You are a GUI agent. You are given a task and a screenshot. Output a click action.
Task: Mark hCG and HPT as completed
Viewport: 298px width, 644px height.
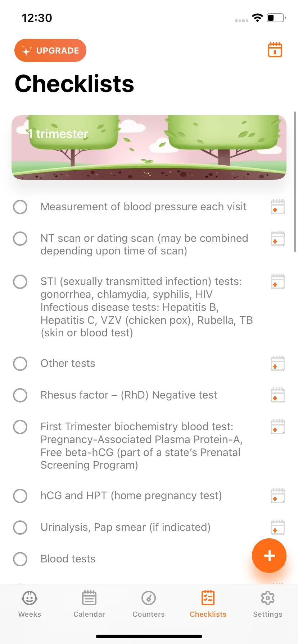20,496
